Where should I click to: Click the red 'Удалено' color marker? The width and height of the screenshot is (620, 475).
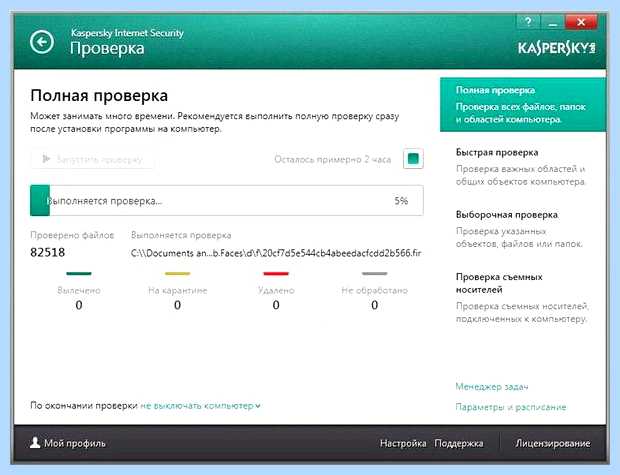276,273
